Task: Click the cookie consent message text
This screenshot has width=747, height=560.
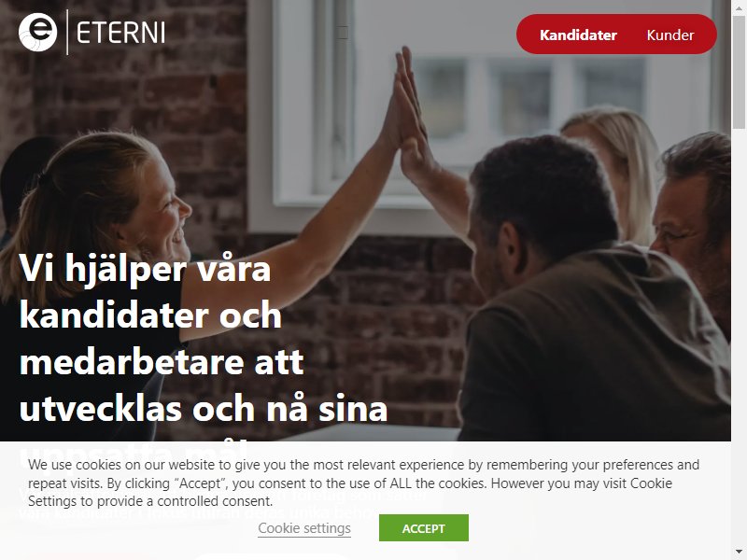Action: point(363,483)
